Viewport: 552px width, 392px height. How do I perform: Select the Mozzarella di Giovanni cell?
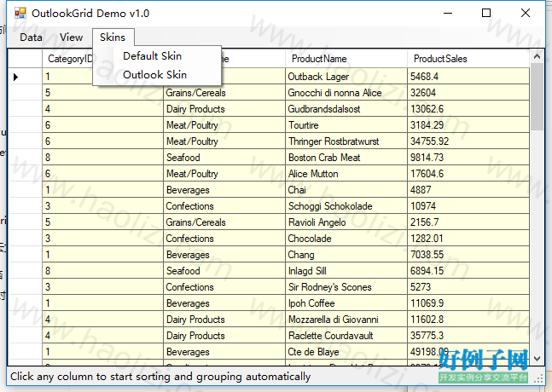pyautogui.click(x=346, y=319)
